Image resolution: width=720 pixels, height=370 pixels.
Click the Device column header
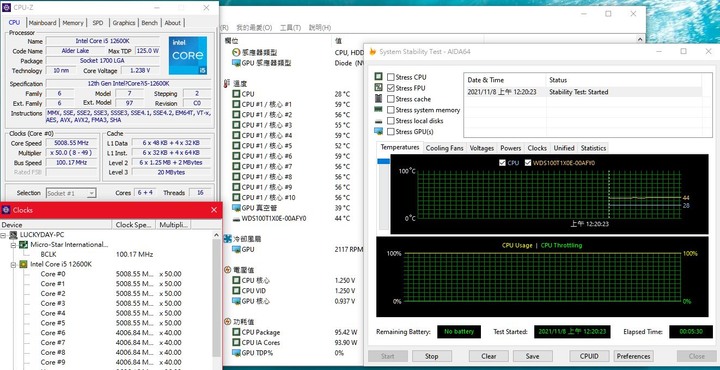tap(56, 224)
